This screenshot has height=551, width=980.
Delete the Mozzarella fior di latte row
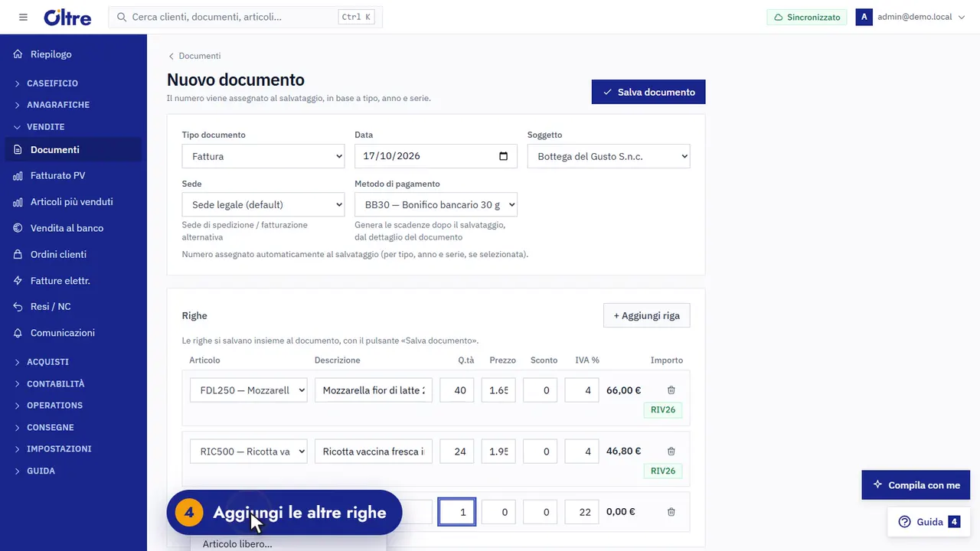pyautogui.click(x=671, y=390)
